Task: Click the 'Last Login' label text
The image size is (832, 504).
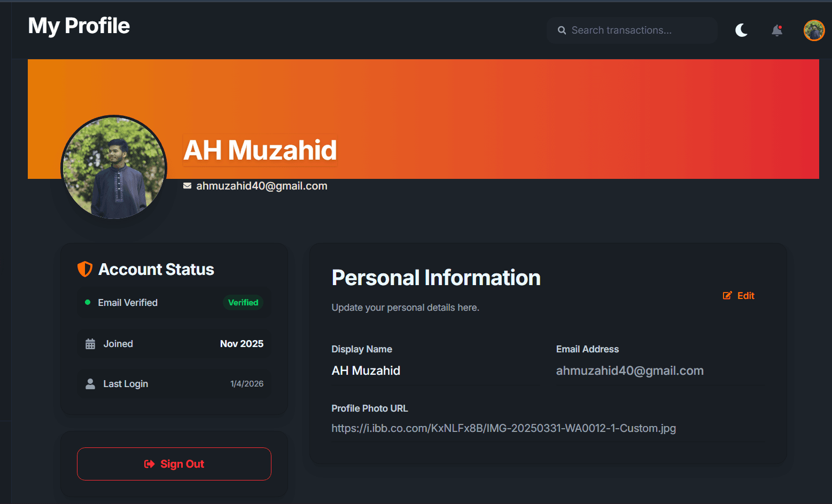Action: [x=126, y=384]
